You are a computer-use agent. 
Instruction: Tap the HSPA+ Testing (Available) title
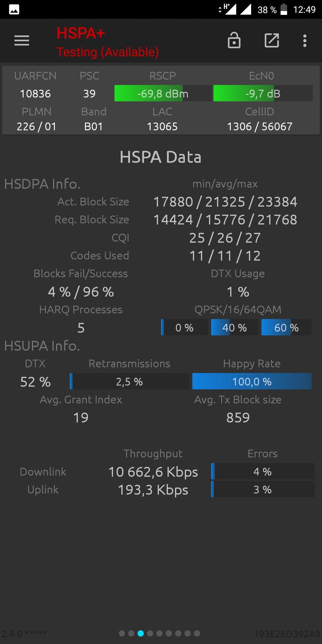[108, 42]
